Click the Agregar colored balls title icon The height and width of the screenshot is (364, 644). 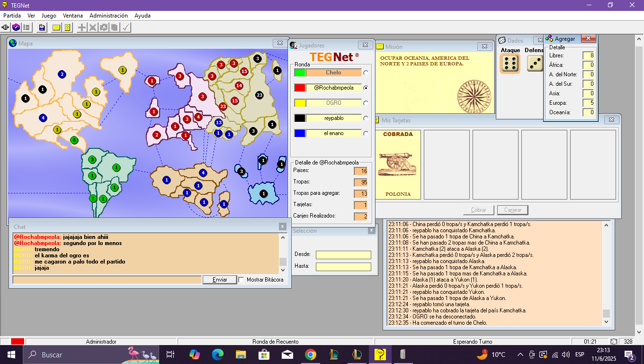549,39
